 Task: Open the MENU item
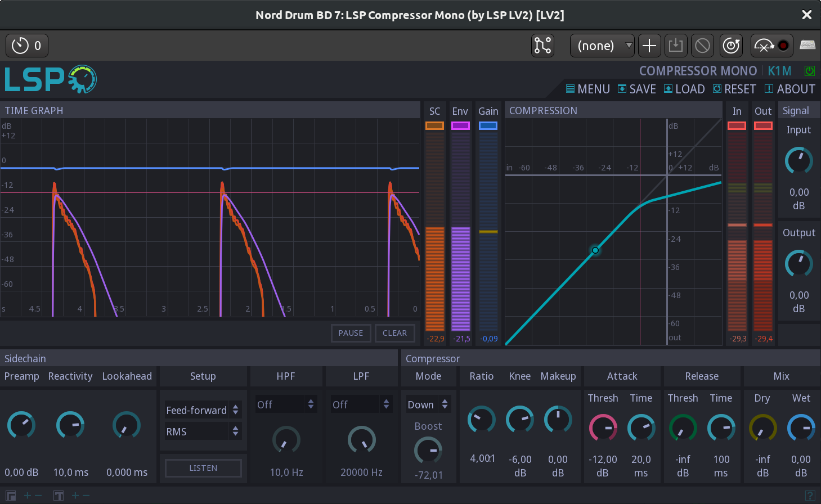(x=587, y=89)
